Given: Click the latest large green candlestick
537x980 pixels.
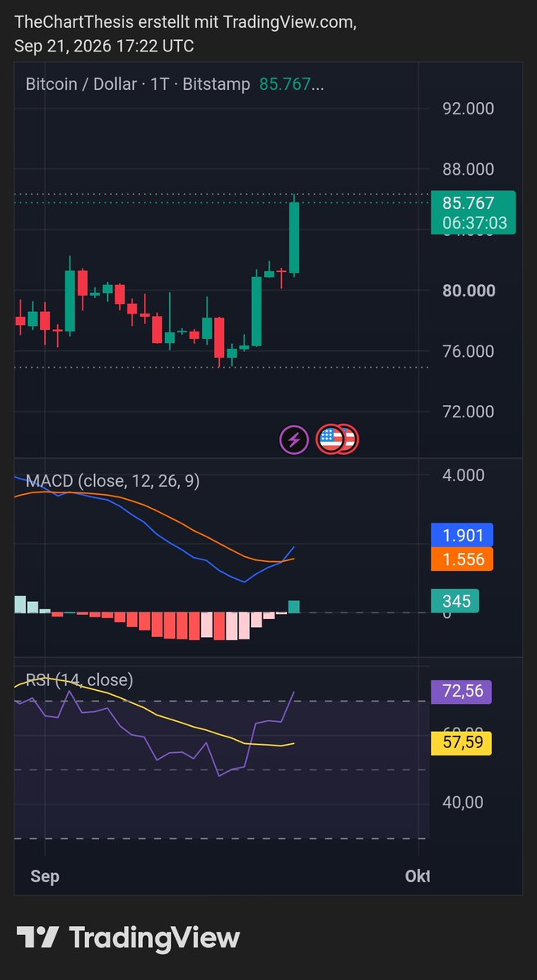Looking at the screenshot, I should (294, 237).
